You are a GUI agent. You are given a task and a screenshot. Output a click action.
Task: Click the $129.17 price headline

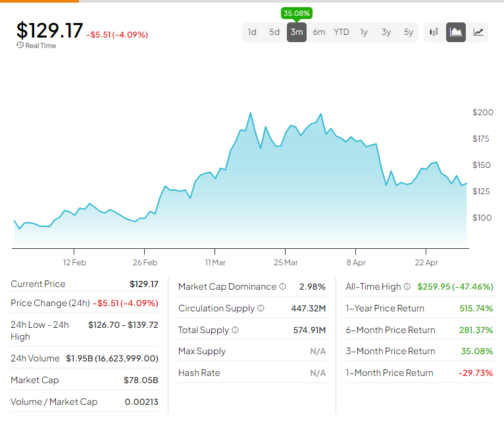point(50,30)
